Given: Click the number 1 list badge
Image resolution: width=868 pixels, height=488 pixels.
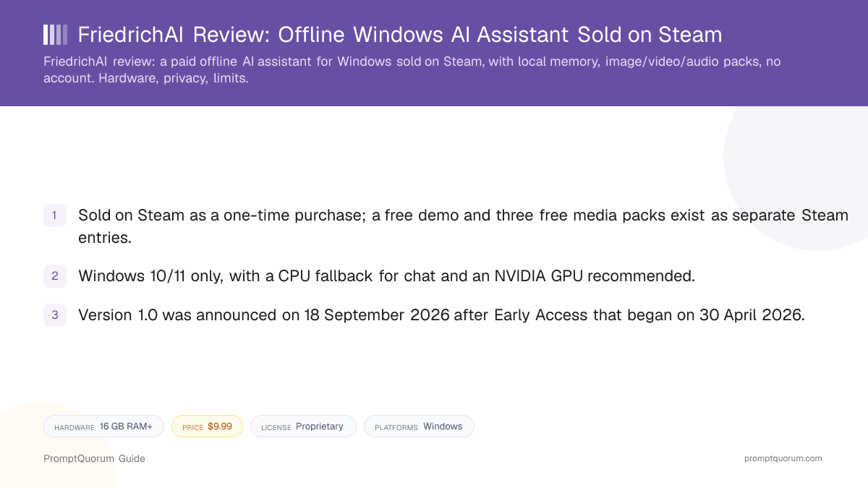Looking at the screenshot, I should point(55,215).
